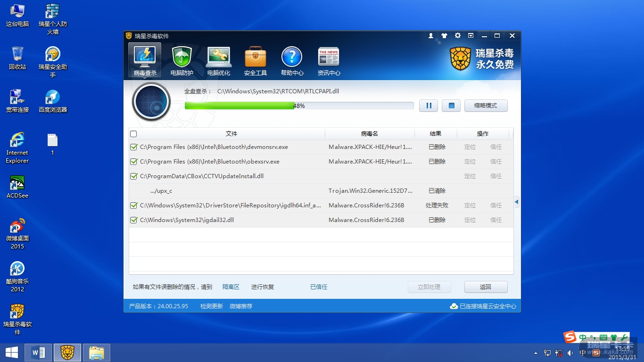This screenshot has width=644, height=362.
Task: Open the 隔离区 quarantine link
Action: click(x=231, y=287)
